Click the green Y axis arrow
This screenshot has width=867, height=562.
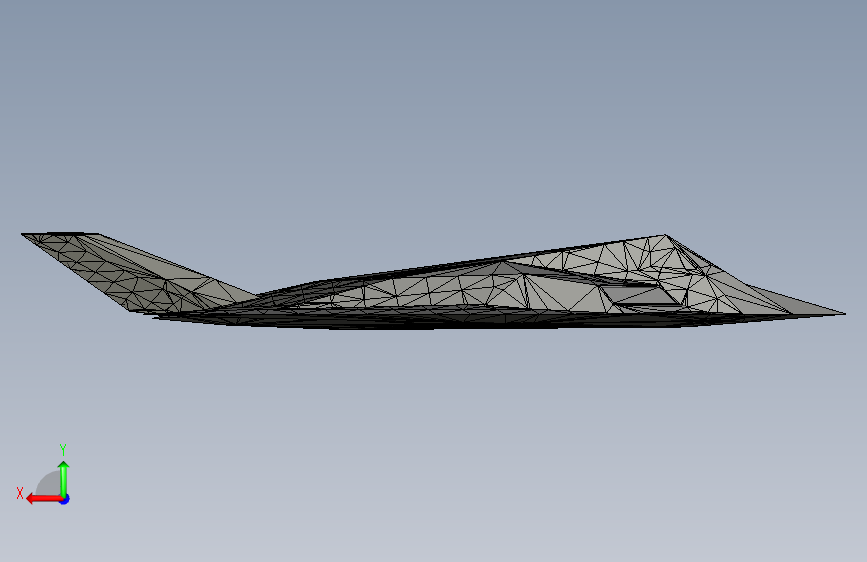coord(64,479)
